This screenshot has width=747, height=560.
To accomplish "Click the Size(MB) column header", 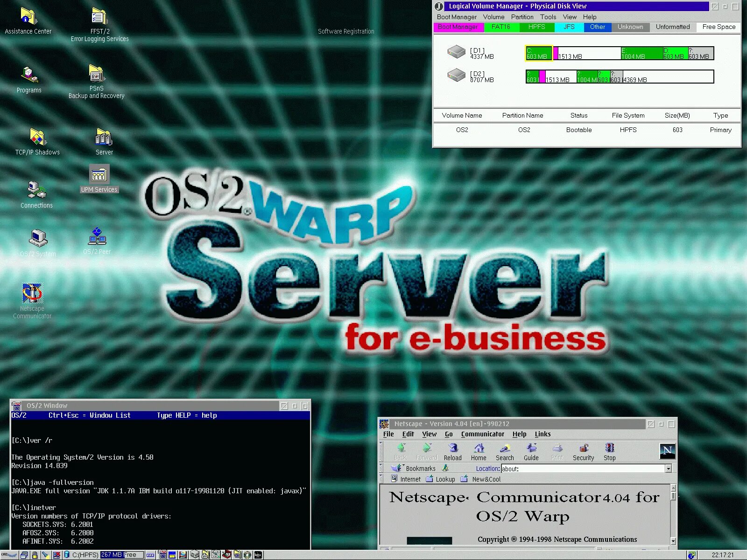I will click(677, 115).
